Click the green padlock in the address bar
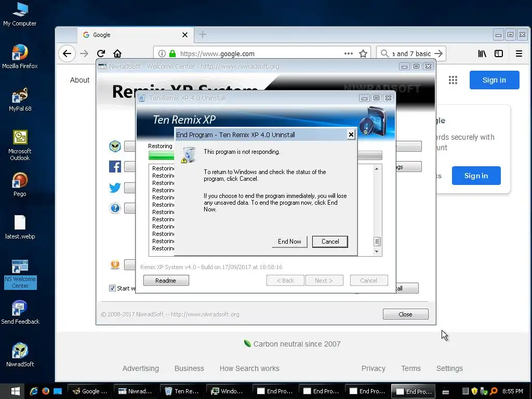 [172, 54]
